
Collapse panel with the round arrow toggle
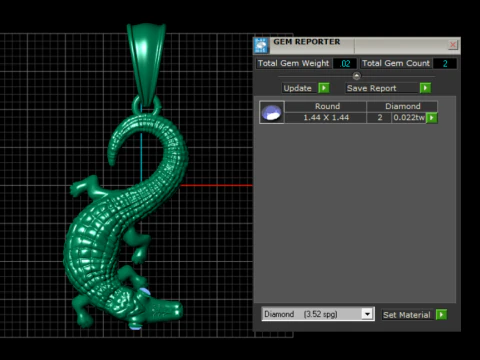point(356,76)
